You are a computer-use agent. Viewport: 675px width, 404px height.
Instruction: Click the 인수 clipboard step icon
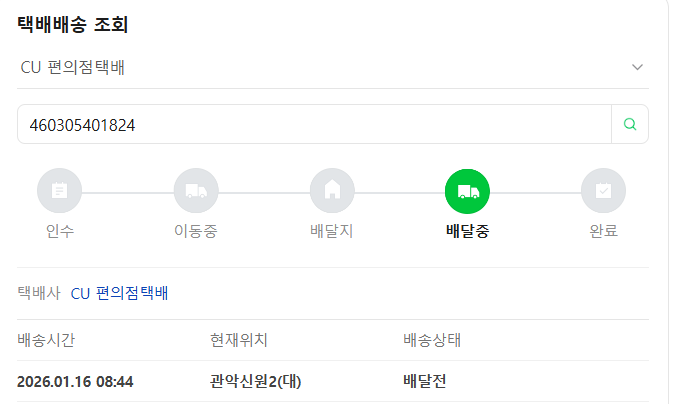(59, 191)
